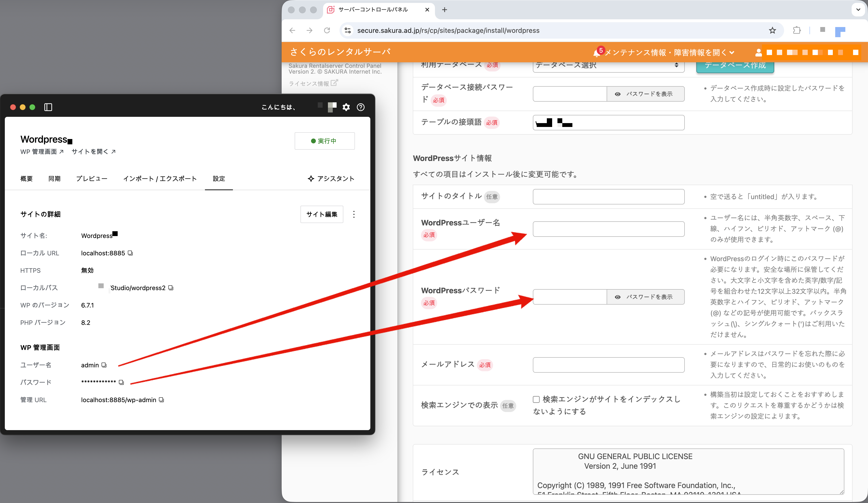Screen dimensions: 868x503
Task: Switch to the プレビュー tab
Action: (92, 179)
